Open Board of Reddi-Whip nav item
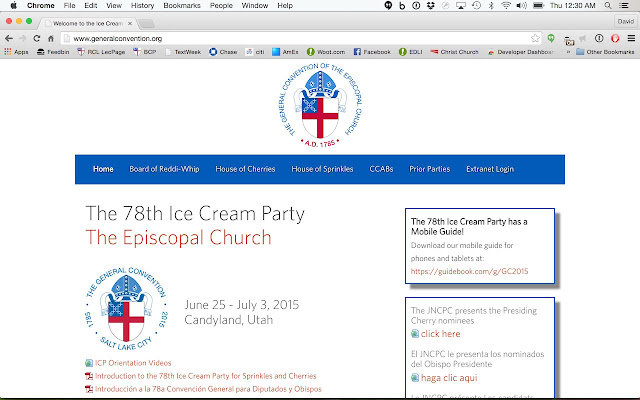Viewport: 640px width, 400px height. 164,169
